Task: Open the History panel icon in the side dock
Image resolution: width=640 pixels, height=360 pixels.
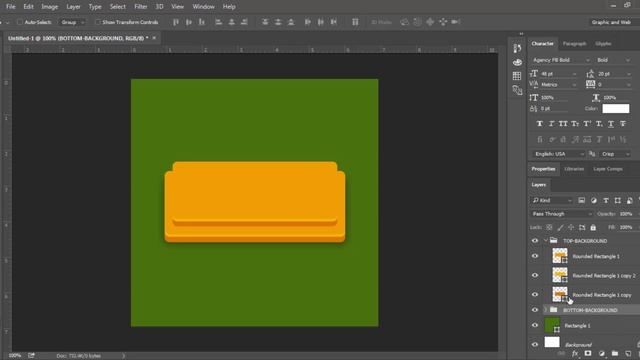Action: 517,48
